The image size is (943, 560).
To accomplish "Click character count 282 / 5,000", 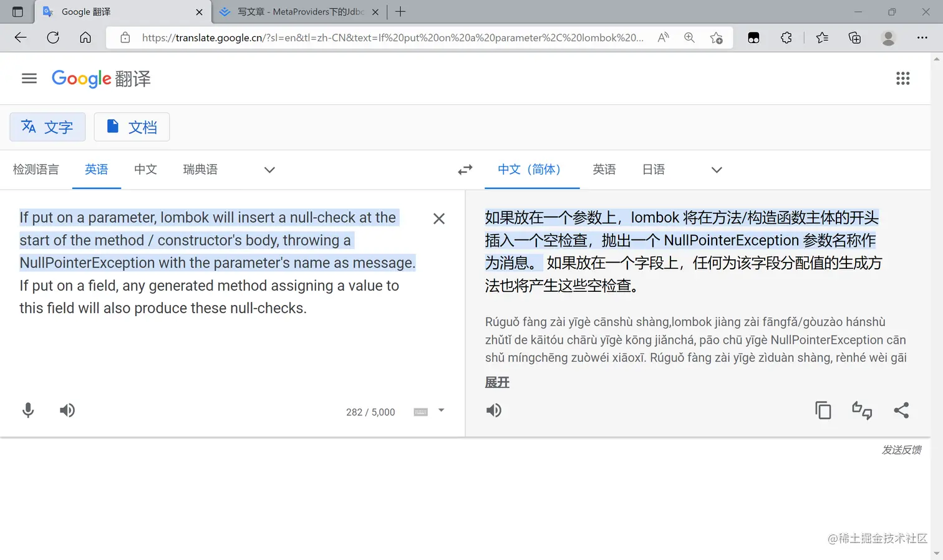I will 370,412.
